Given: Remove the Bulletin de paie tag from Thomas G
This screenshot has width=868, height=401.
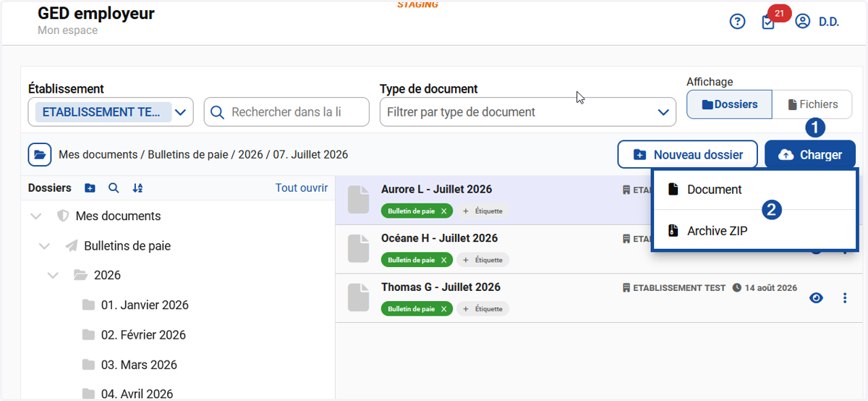Looking at the screenshot, I should [x=443, y=309].
